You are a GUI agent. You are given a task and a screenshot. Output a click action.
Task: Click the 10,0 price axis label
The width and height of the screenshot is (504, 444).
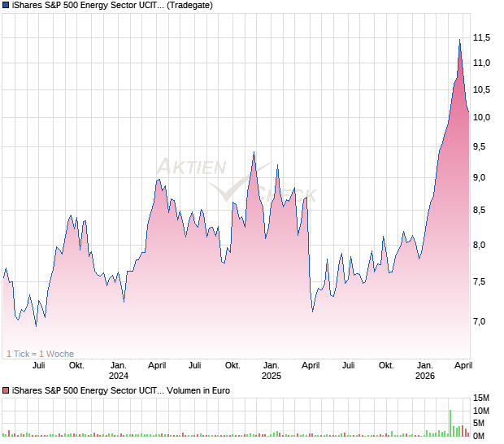click(x=482, y=117)
